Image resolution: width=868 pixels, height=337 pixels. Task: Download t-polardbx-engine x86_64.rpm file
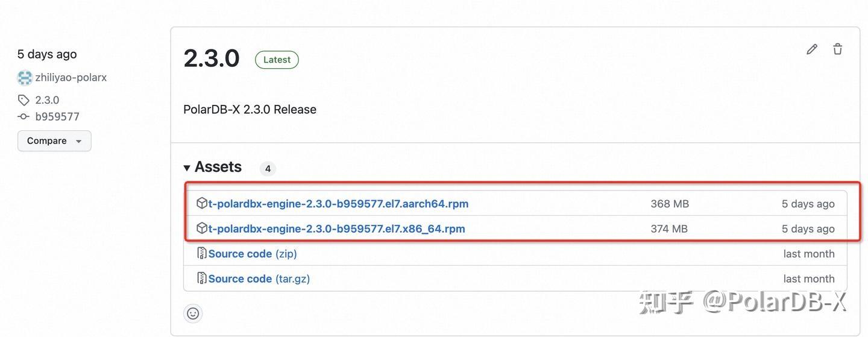[x=336, y=228]
